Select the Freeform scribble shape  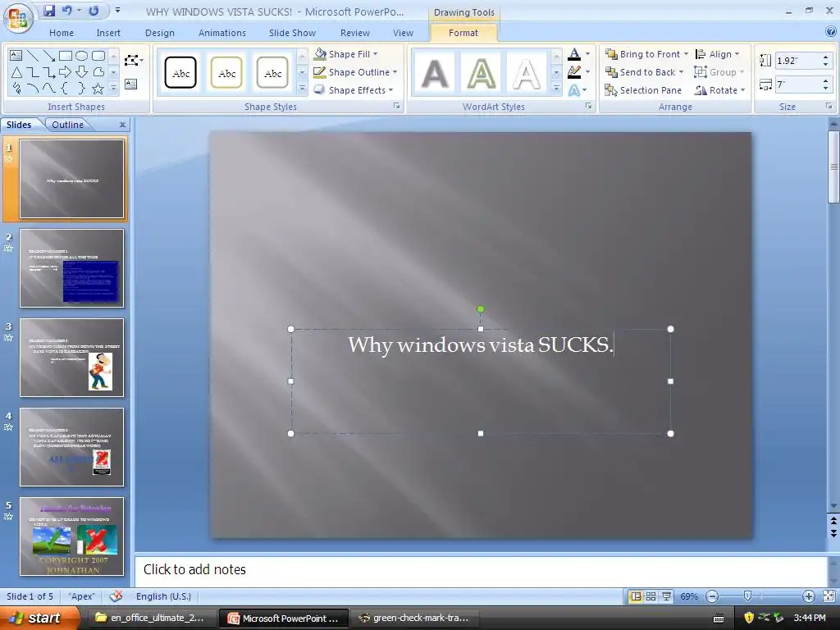tap(16, 89)
